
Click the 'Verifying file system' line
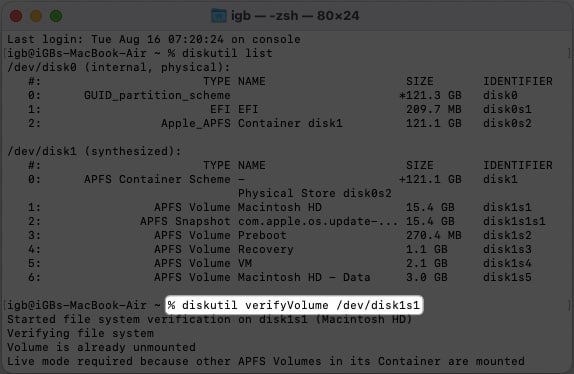80,333
